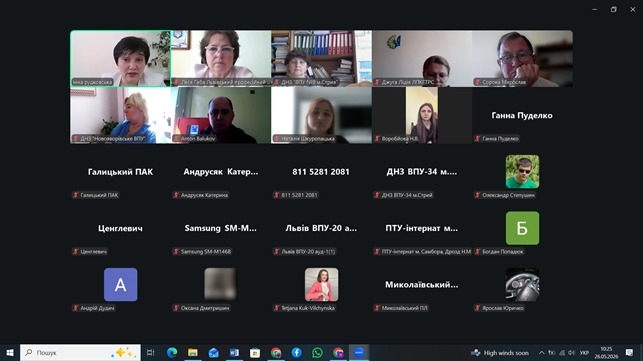
Task: Click the large ПТУ-інтернат м... name
Action: [422, 228]
